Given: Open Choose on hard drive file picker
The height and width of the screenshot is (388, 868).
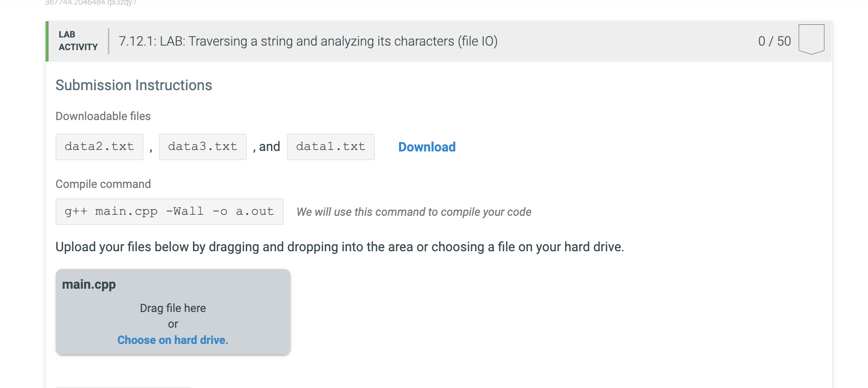Looking at the screenshot, I should point(173,340).
